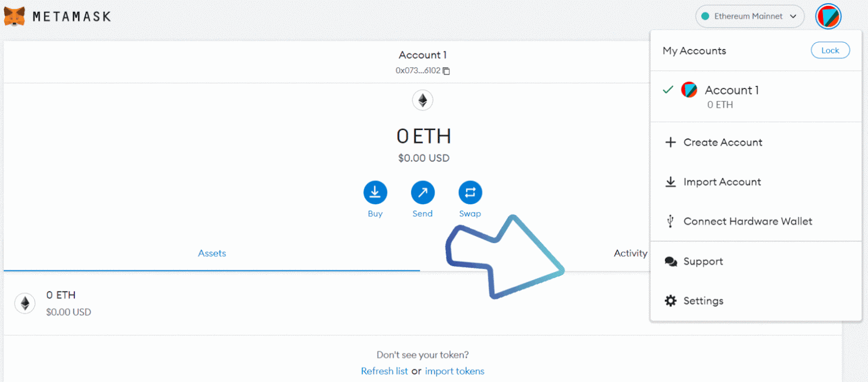This screenshot has width=868, height=382.
Task: Click the plus icon beside Create Account
Action: (x=671, y=142)
